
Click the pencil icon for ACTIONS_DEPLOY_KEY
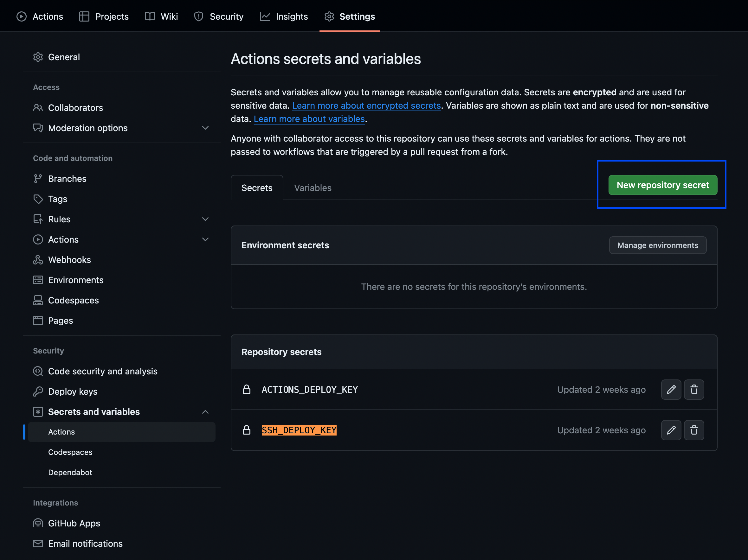coord(671,390)
